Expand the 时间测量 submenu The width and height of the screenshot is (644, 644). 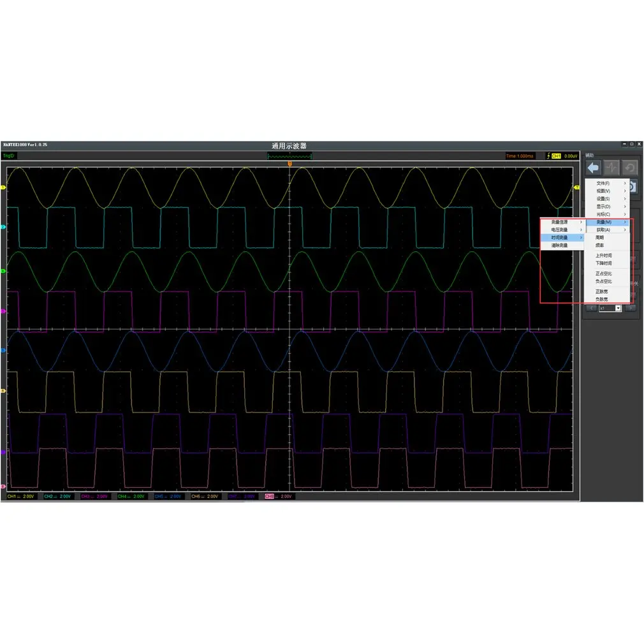pyautogui.click(x=562, y=238)
